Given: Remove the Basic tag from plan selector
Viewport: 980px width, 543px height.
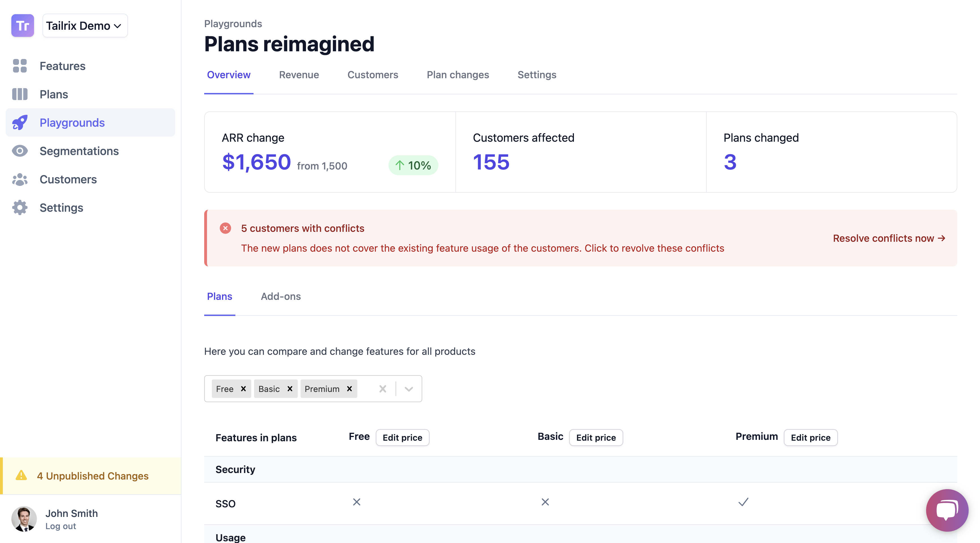Looking at the screenshot, I should pyautogui.click(x=290, y=389).
